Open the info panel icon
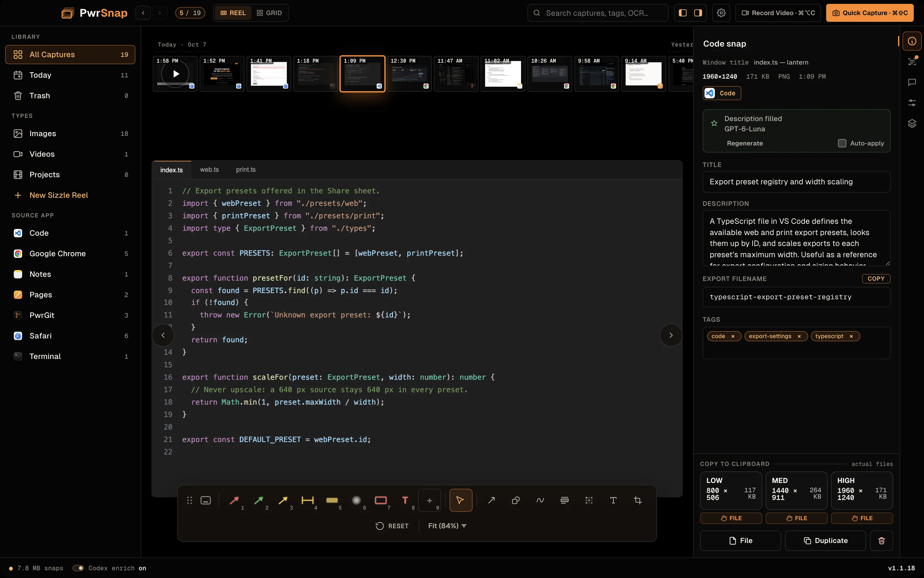 click(912, 41)
